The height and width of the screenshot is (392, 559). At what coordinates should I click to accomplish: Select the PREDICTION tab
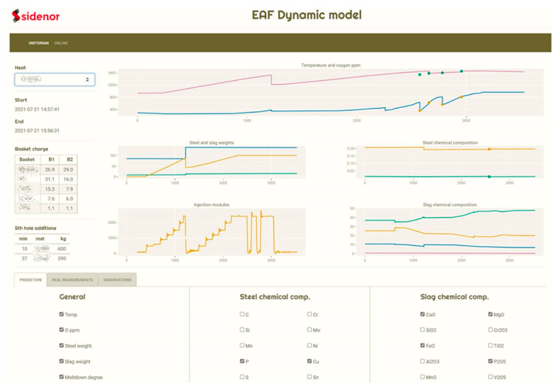pos(30,280)
